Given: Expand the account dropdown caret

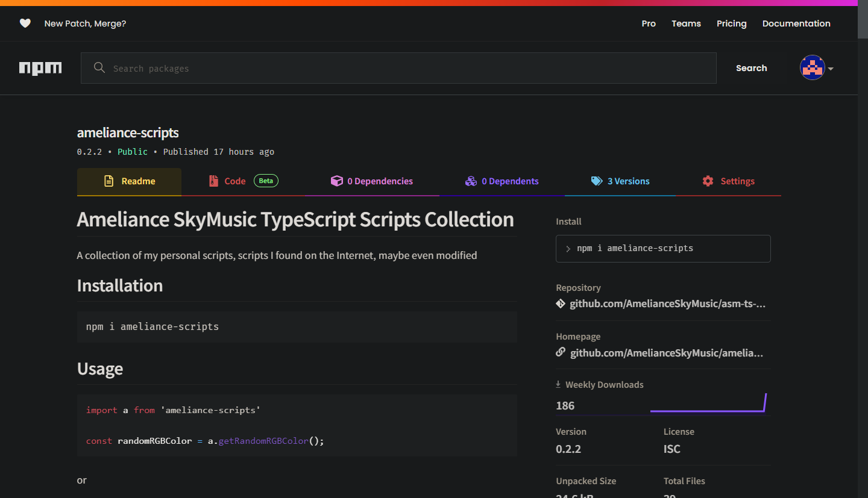Looking at the screenshot, I should pyautogui.click(x=831, y=69).
